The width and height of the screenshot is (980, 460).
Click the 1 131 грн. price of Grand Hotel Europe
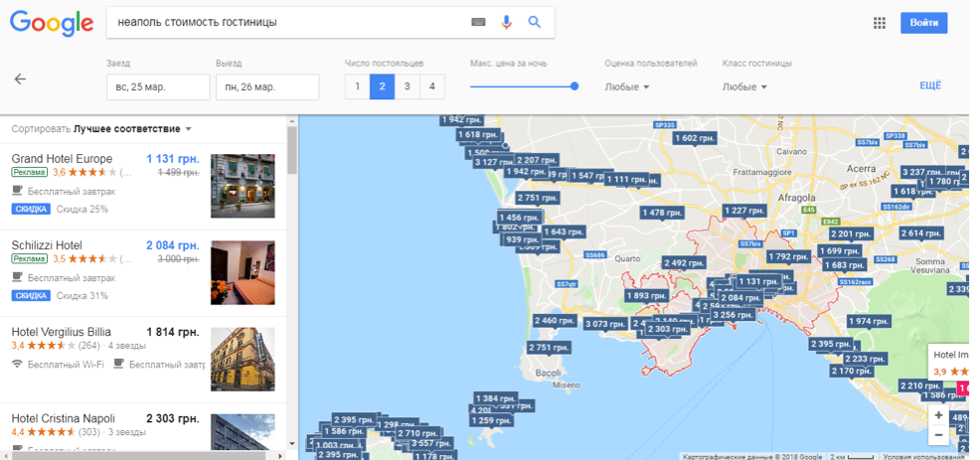pos(173,159)
